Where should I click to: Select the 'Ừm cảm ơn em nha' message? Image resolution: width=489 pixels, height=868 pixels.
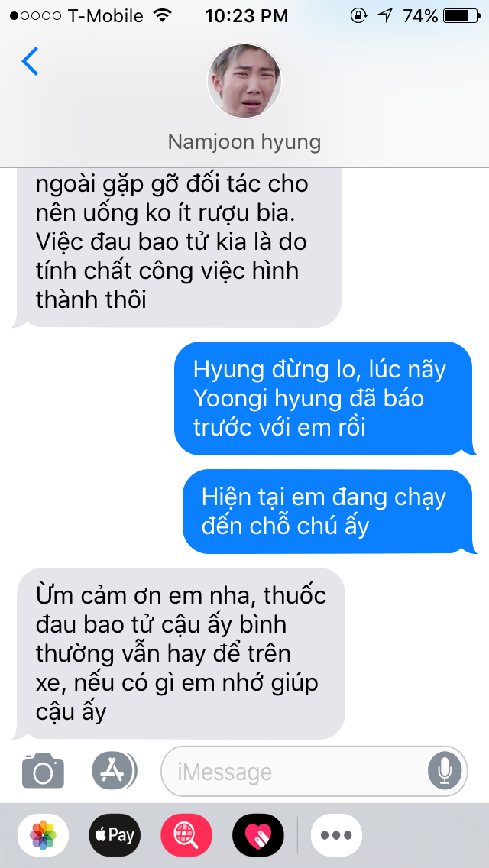click(178, 653)
